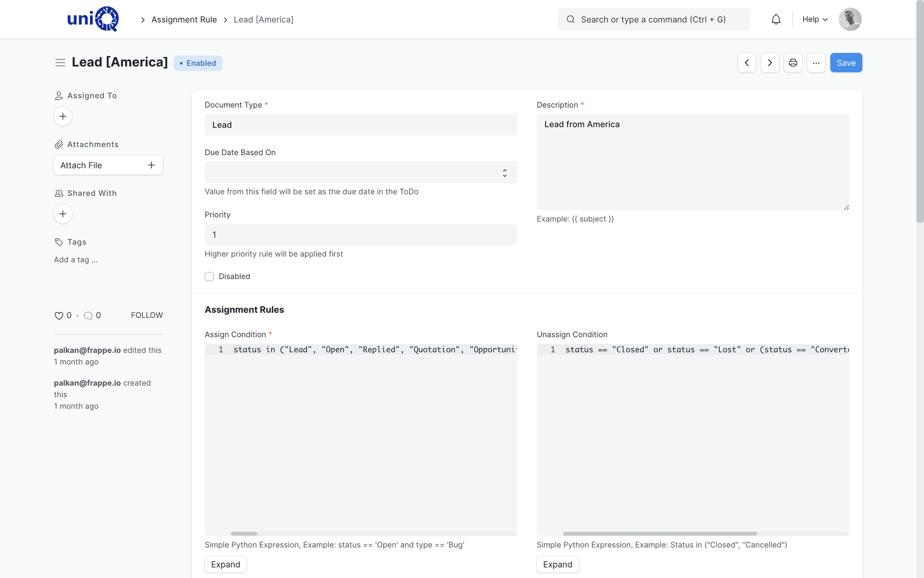
Task: Click 'palkan@frappe.io created this' entry
Action: pyautogui.click(x=102, y=394)
